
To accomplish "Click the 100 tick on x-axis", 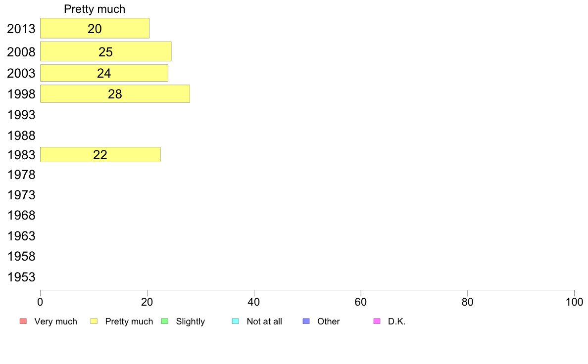I will coord(574,302).
